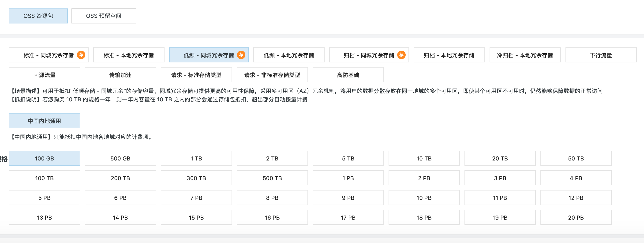Choose the 10 TB capacity spec

coord(424,158)
